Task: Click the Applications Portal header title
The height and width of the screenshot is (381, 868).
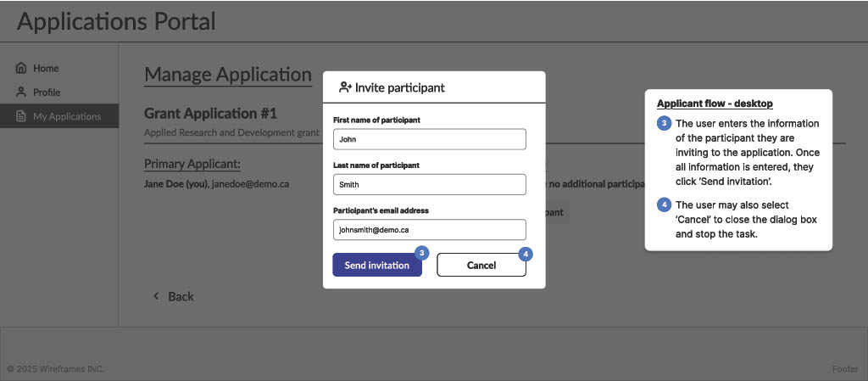Action: (x=116, y=21)
